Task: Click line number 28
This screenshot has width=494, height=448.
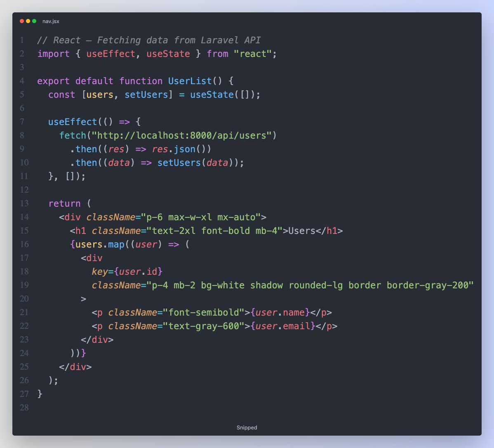Action: point(24,407)
